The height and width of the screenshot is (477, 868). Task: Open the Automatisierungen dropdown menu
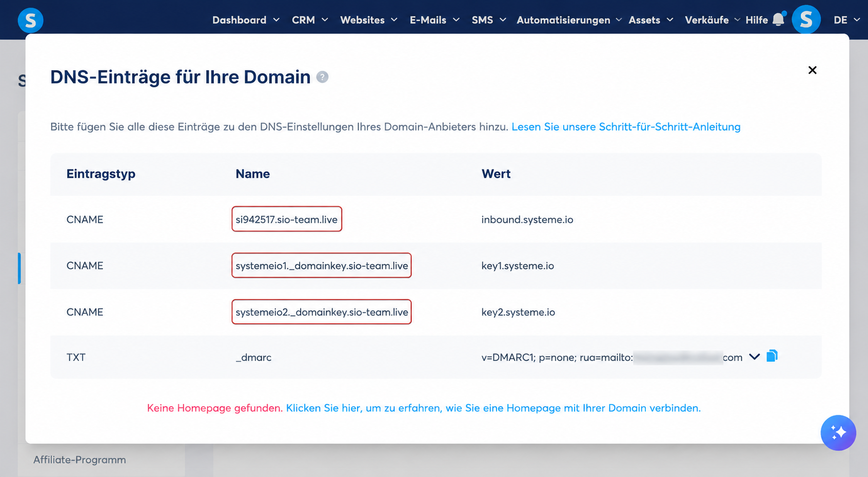pos(569,20)
